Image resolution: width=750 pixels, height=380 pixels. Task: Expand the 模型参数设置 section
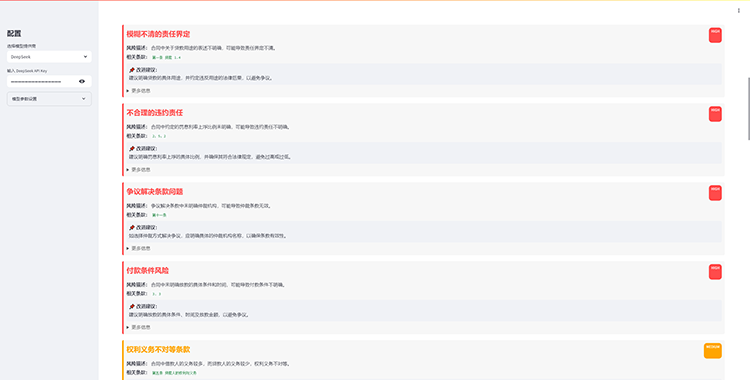[49, 99]
